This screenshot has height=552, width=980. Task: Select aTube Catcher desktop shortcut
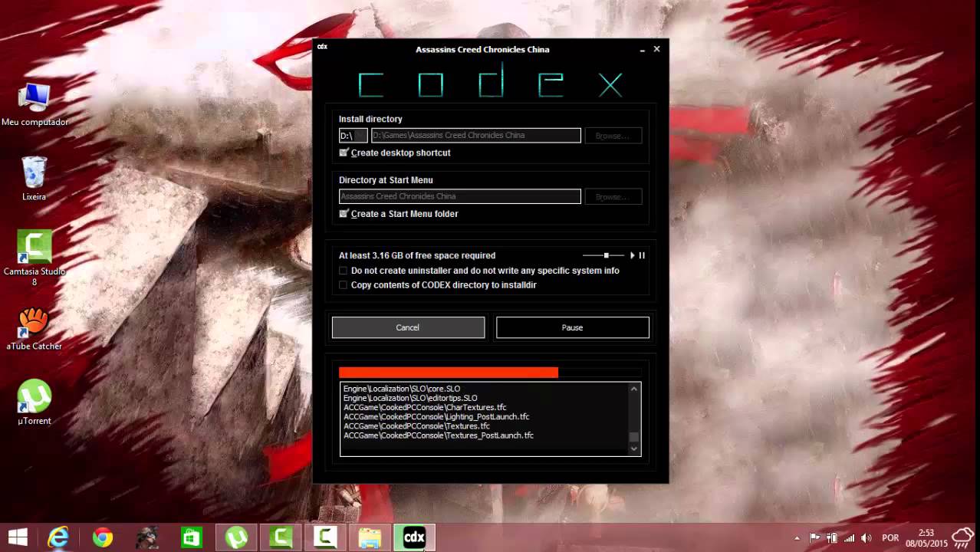click(x=35, y=329)
